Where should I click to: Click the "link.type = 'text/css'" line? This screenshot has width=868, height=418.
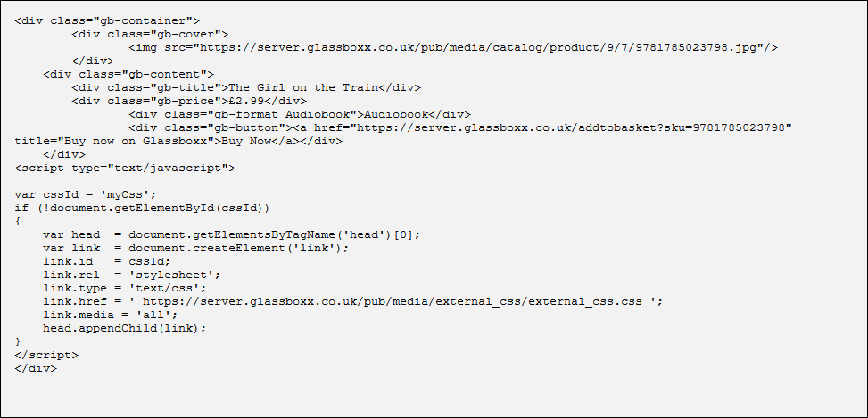[124, 287]
